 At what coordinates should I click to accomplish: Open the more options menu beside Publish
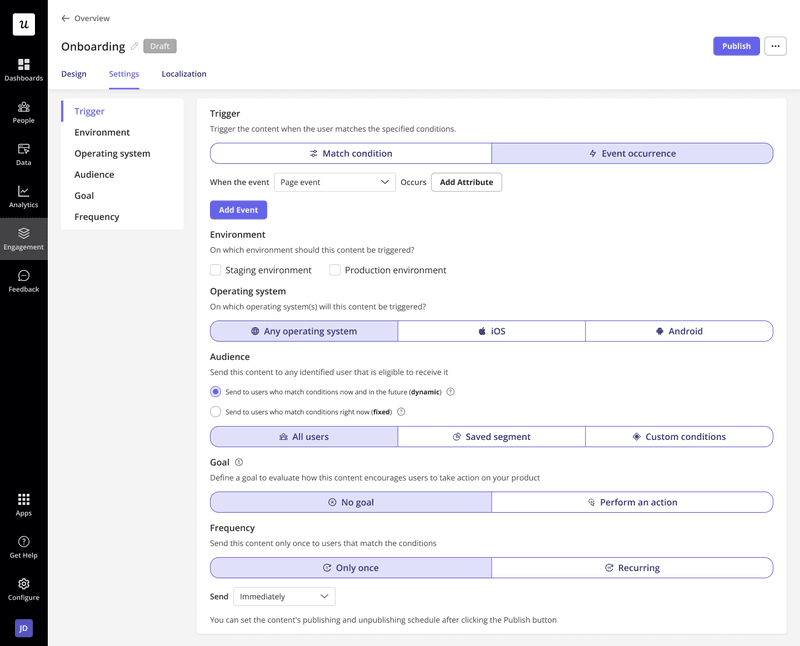775,46
